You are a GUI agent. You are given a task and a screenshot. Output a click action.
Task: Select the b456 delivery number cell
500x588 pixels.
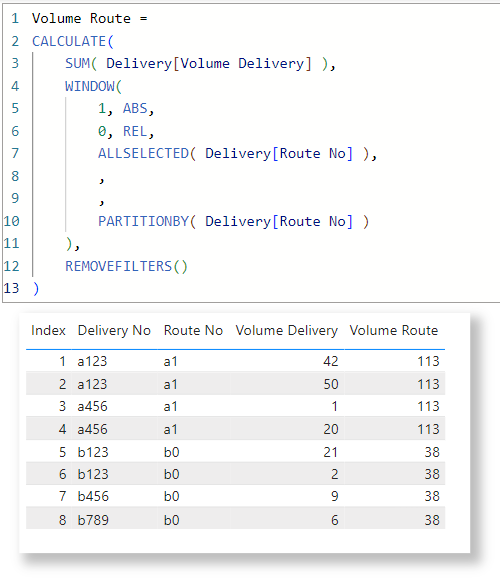click(x=93, y=496)
